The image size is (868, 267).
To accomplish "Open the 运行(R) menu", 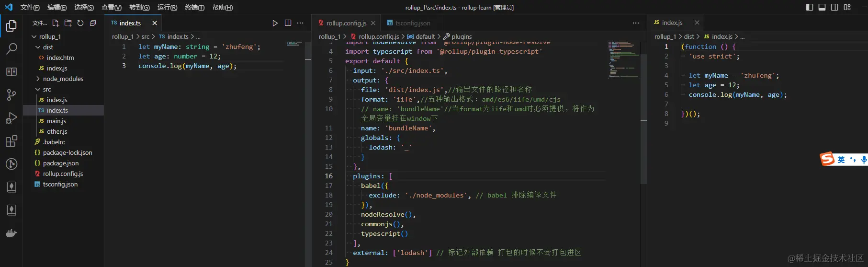I will 167,7.
